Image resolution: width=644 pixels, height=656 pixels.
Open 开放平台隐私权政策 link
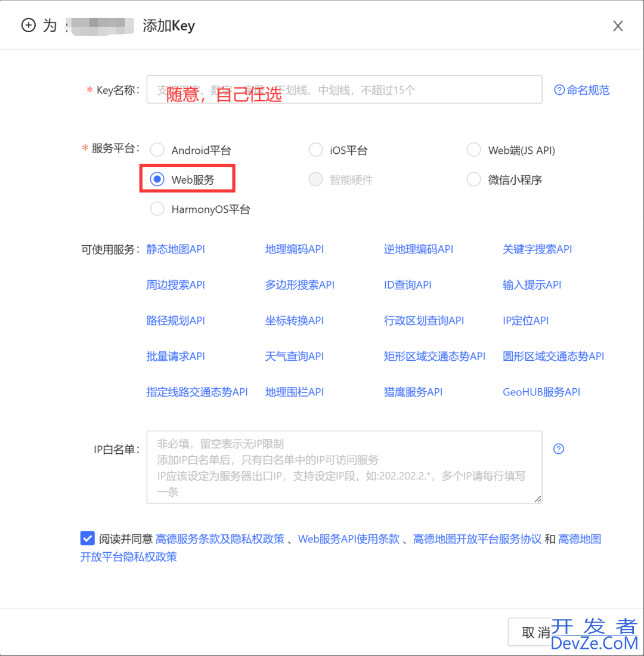tap(128, 557)
